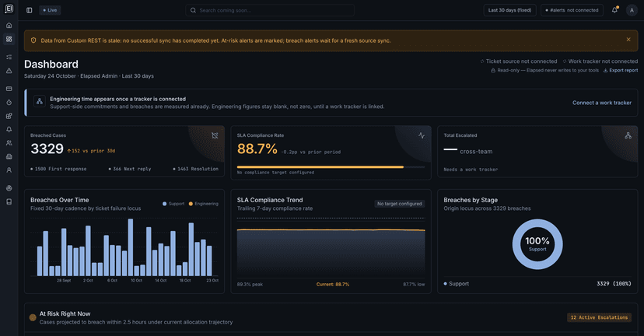Click the lock icon beside the Read-only note

493,70
